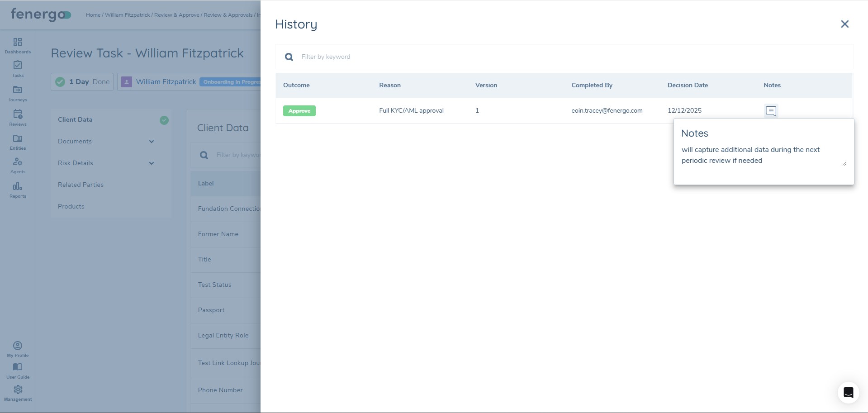Click the William Fitzpatrick entity link
Screen dimensions: 868x413
166,82
